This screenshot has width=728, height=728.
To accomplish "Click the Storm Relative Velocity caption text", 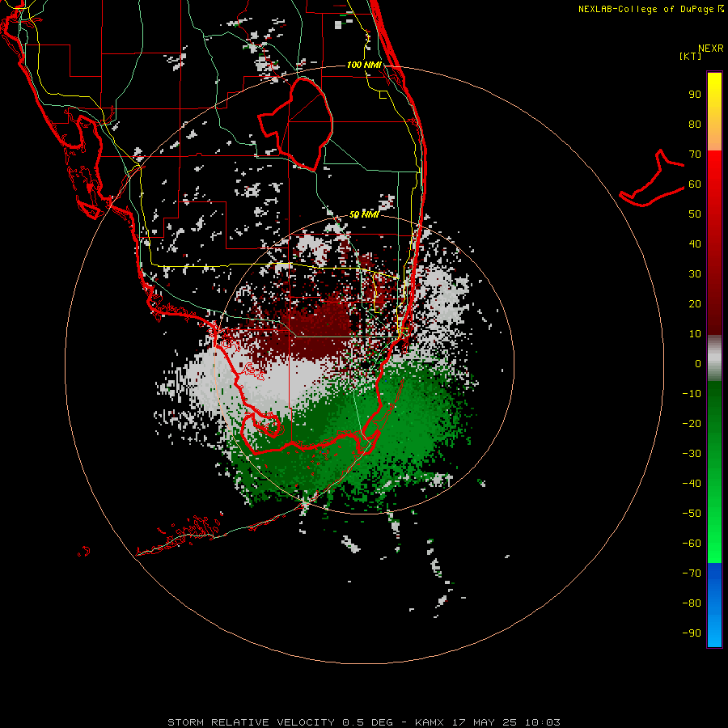I will (364, 722).
